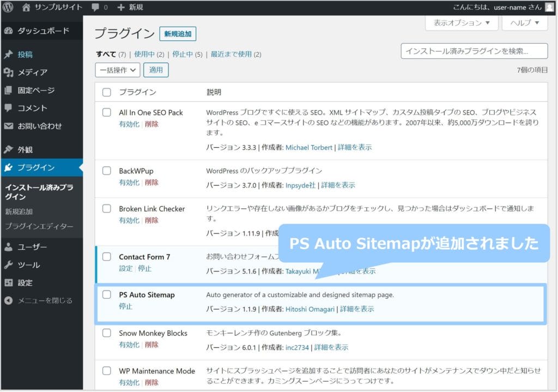Viewport: 558px width, 392px height.
Task: Delete Snow Monkey Blocks via 削除
Action: (151, 345)
